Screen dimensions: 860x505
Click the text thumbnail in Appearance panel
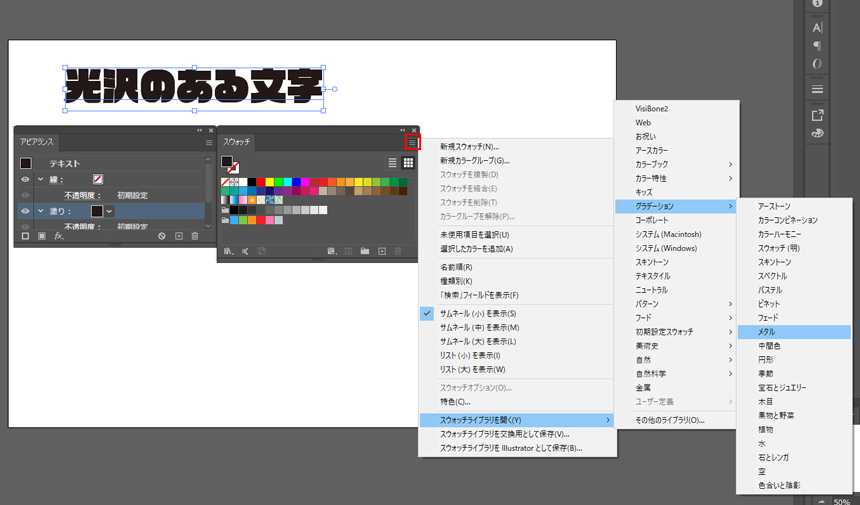[25, 163]
